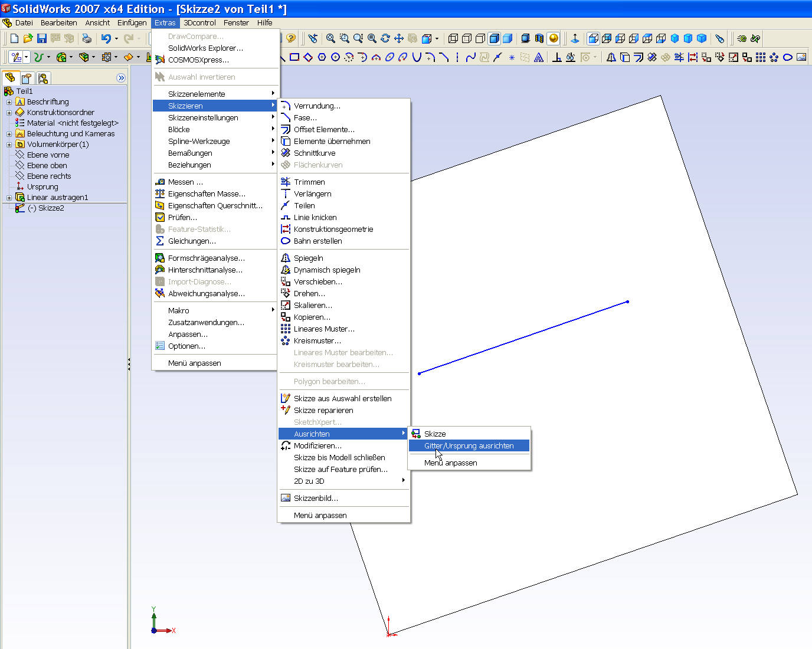Toggle RealView graphics gold sphere
The image size is (812, 649).
coord(554,38)
